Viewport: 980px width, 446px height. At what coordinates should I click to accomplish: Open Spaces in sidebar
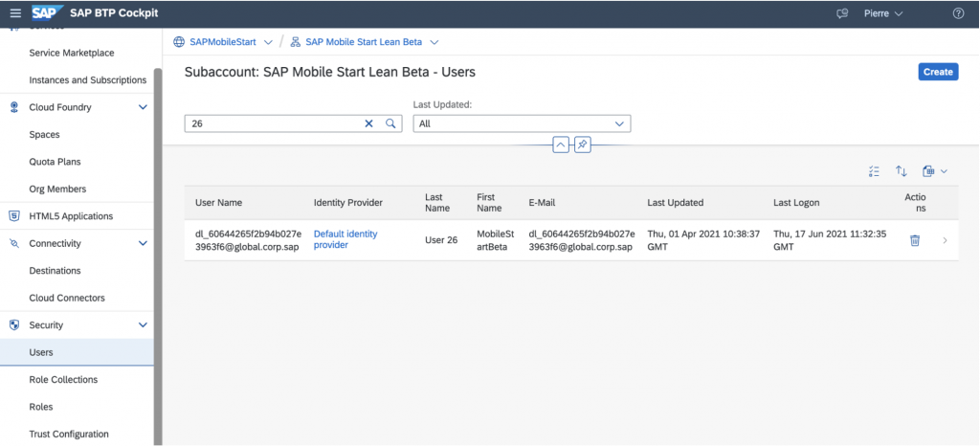(x=44, y=134)
